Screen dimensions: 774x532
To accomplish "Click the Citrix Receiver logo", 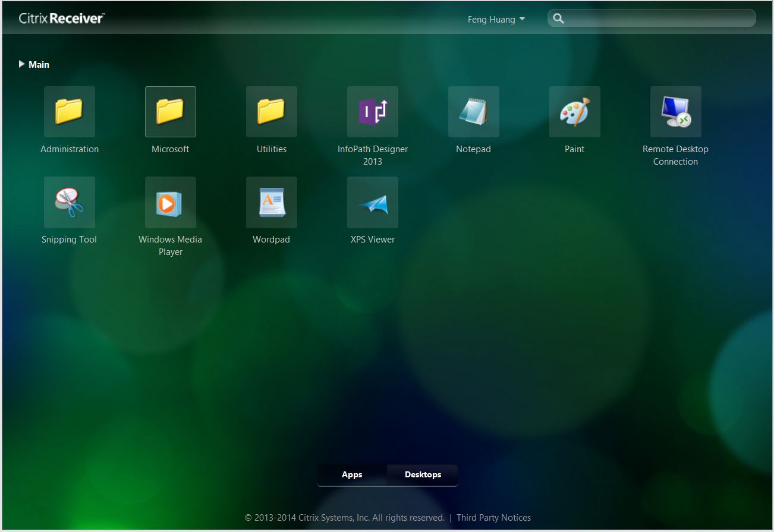I will tap(62, 18).
